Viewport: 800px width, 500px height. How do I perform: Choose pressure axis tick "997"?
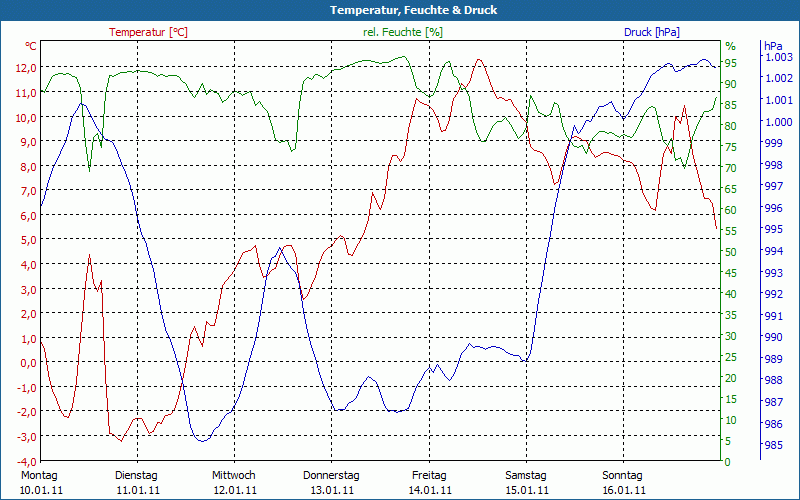(x=773, y=186)
